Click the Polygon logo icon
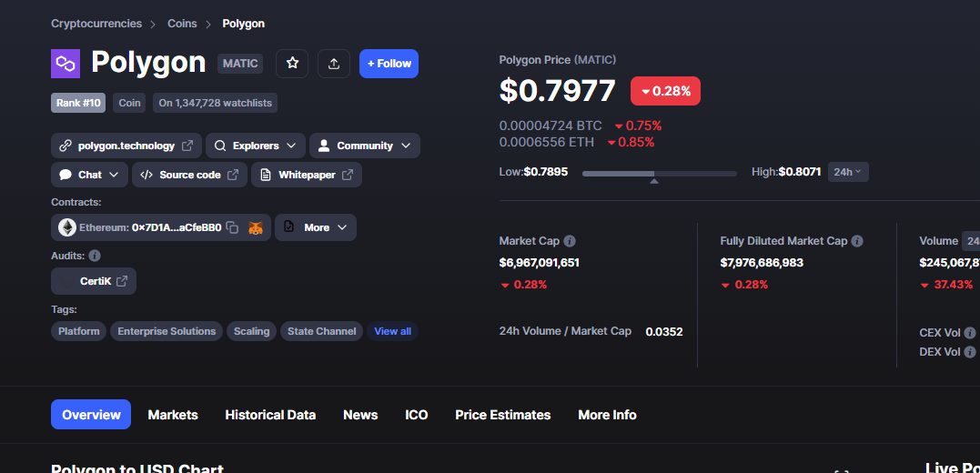This screenshot has height=473, width=980. [66, 64]
